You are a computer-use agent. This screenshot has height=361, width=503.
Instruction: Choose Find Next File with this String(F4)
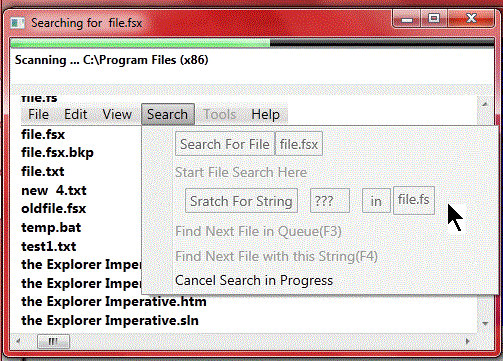(x=276, y=256)
